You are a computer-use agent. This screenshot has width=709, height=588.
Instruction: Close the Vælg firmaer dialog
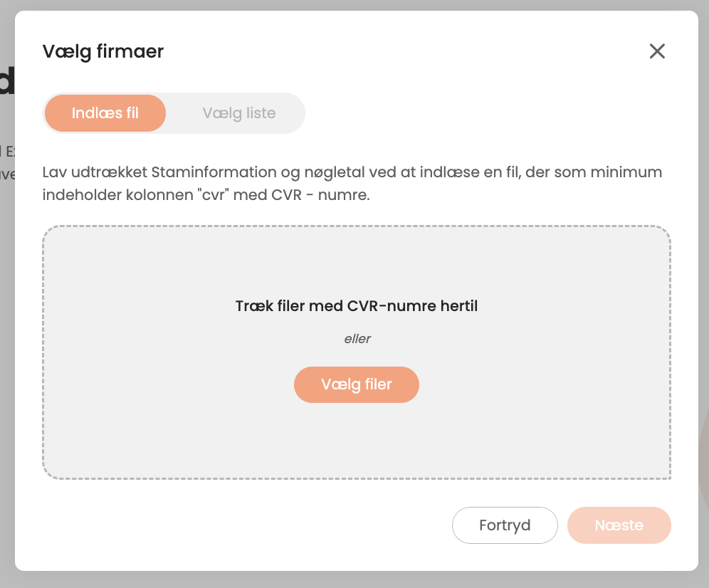[x=656, y=51]
